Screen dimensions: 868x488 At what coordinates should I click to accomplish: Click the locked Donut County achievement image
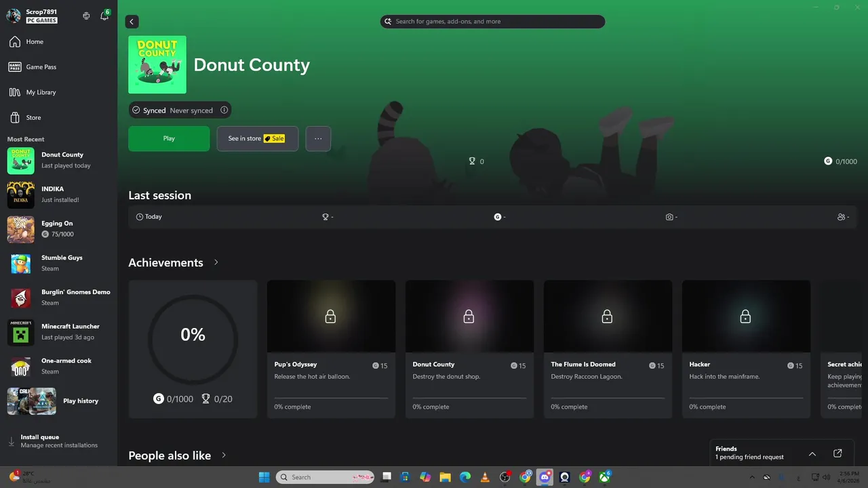469,317
